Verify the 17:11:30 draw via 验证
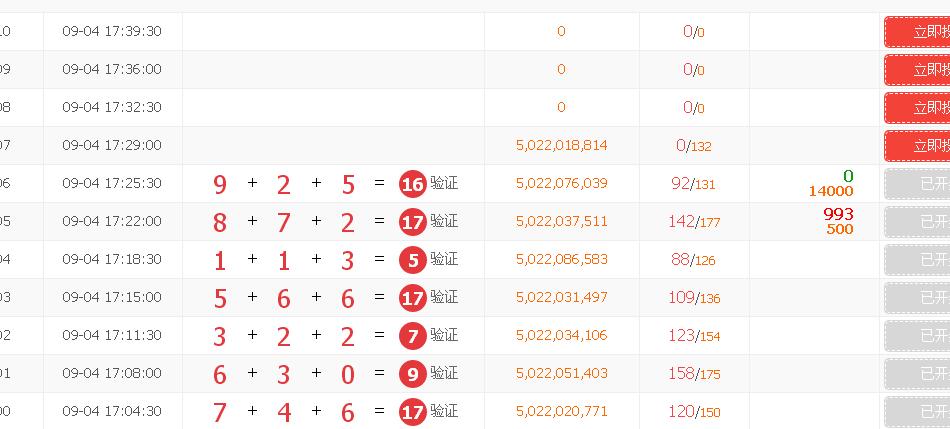950x429 pixels. coord(444,336)
